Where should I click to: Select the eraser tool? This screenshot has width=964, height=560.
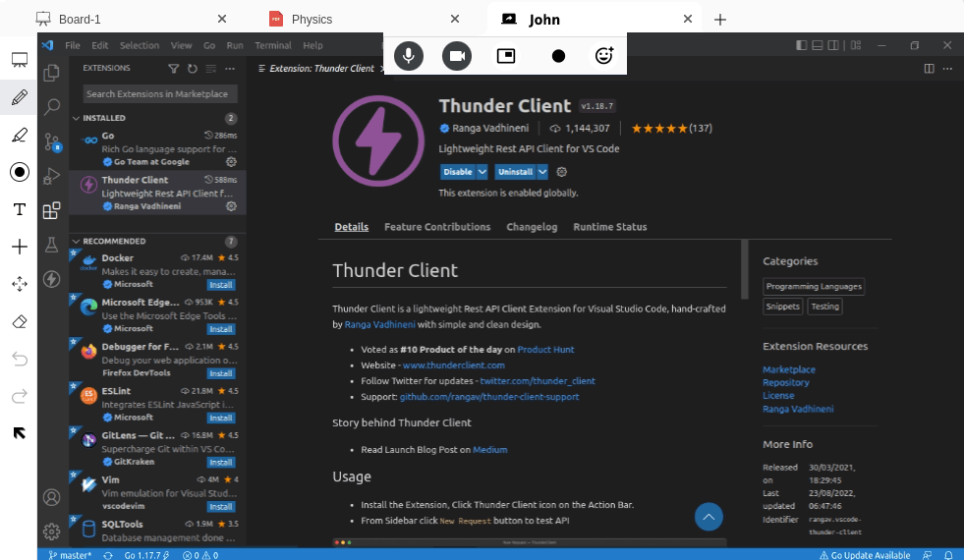pos(19,321)
